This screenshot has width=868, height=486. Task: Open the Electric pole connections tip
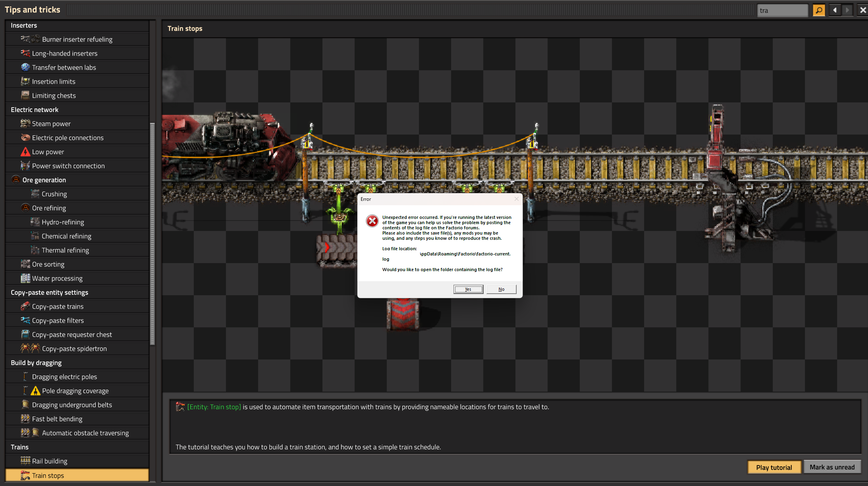click(x=68, y=138)
